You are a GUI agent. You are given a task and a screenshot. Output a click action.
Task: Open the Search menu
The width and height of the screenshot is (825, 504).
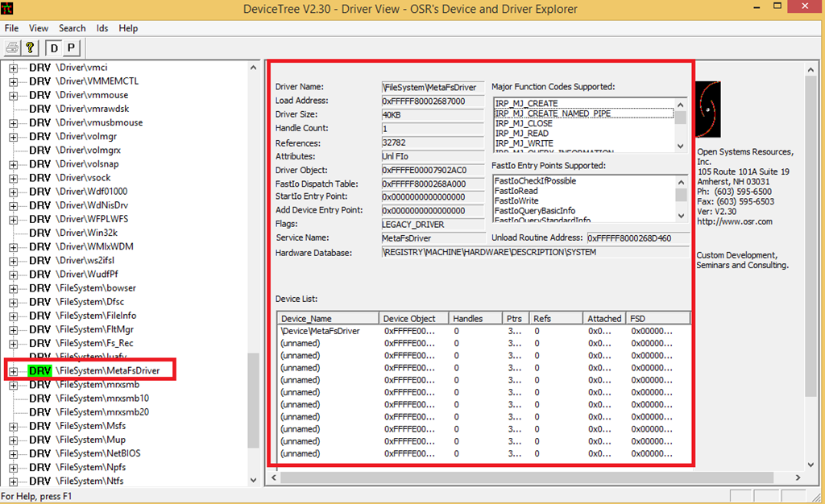tap(73, 28)
